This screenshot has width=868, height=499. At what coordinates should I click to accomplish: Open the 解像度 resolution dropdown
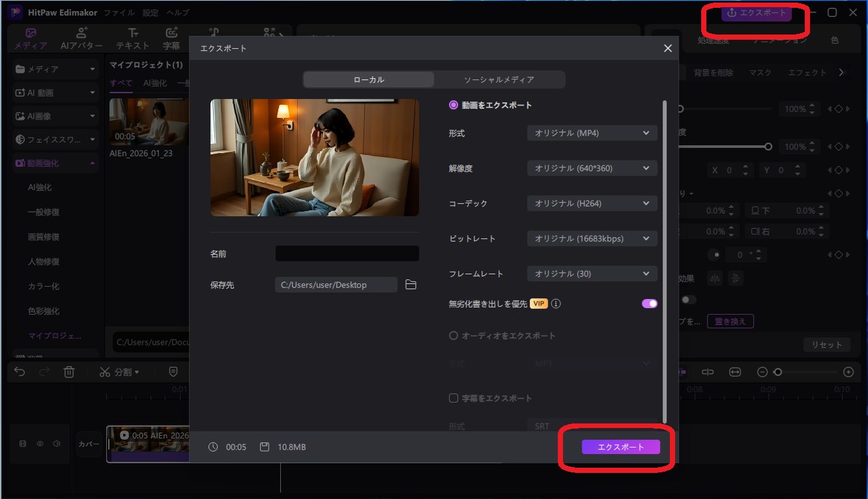591,167
